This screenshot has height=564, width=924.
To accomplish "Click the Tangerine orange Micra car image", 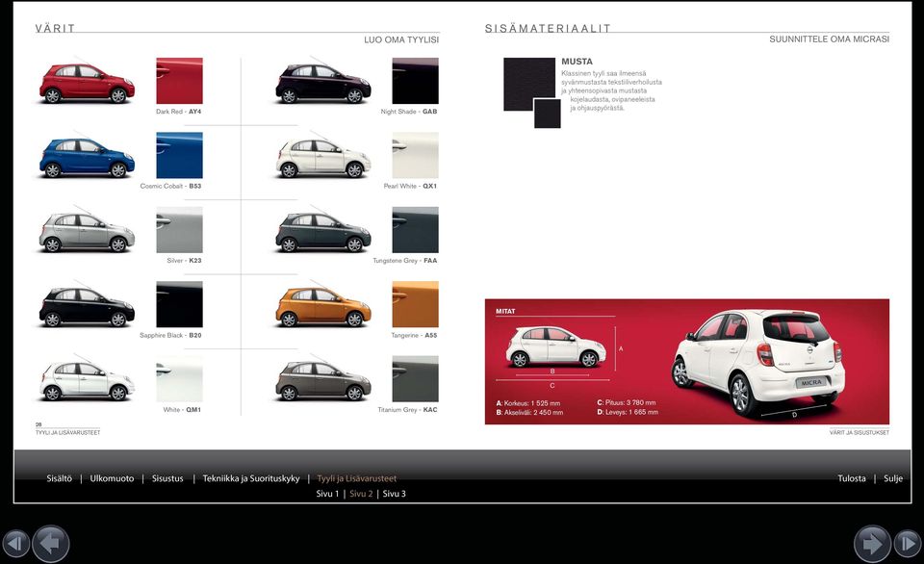I will (323, 306).
